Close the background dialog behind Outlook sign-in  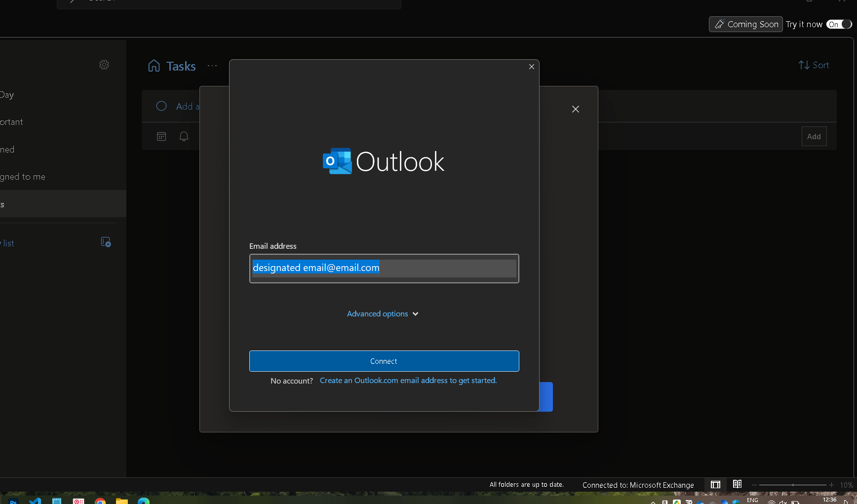coord(576,109)
